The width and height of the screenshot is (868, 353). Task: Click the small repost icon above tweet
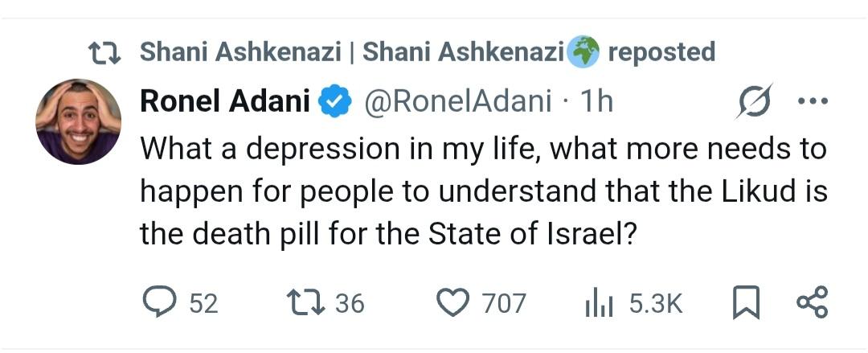[x=104, y=53]
